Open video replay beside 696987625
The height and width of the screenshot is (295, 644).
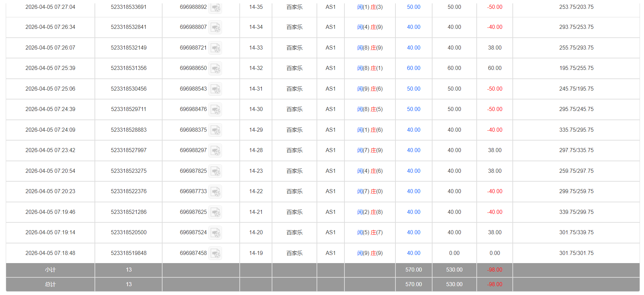pos(215,212)
